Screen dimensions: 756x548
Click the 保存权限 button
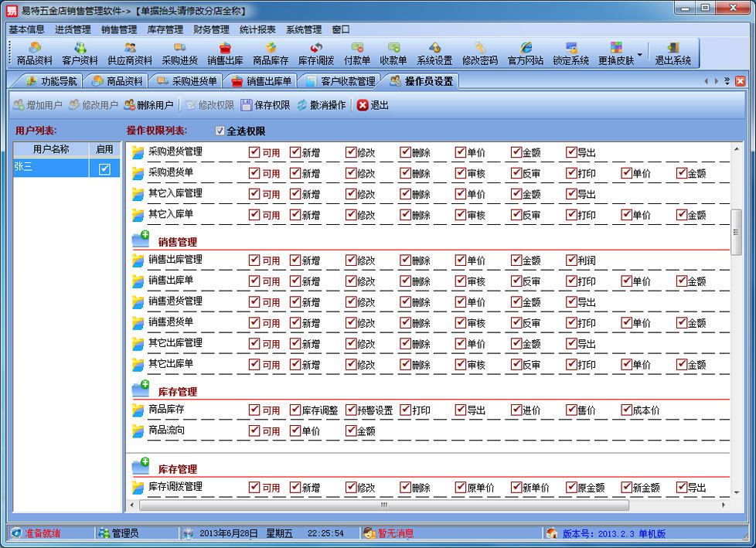pyautogui.click(x=265, y=105)
